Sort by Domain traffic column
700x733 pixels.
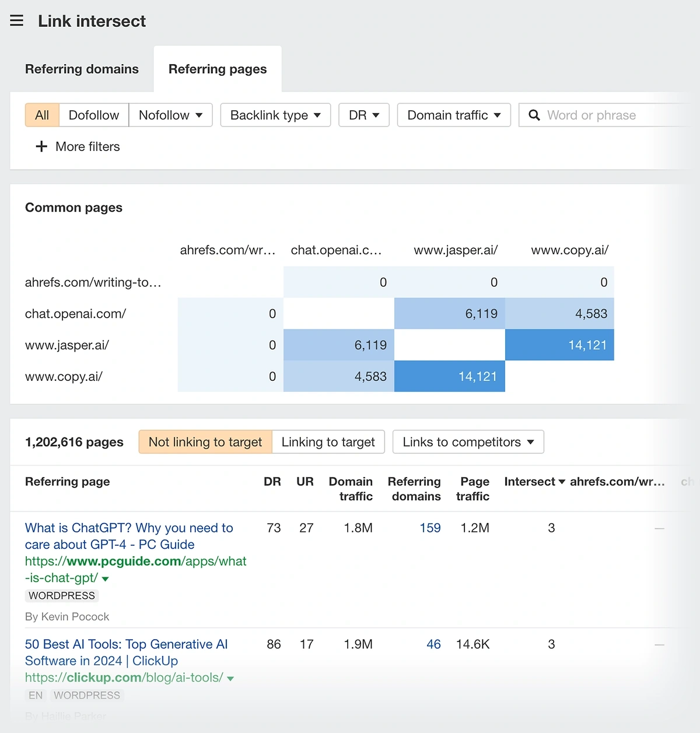351,489
